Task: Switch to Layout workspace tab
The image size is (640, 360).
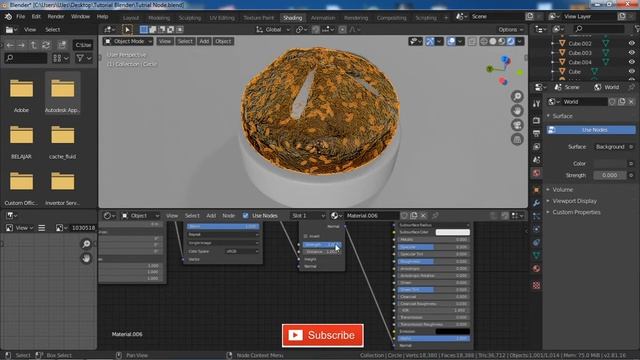Action: [x=131, y=18]
